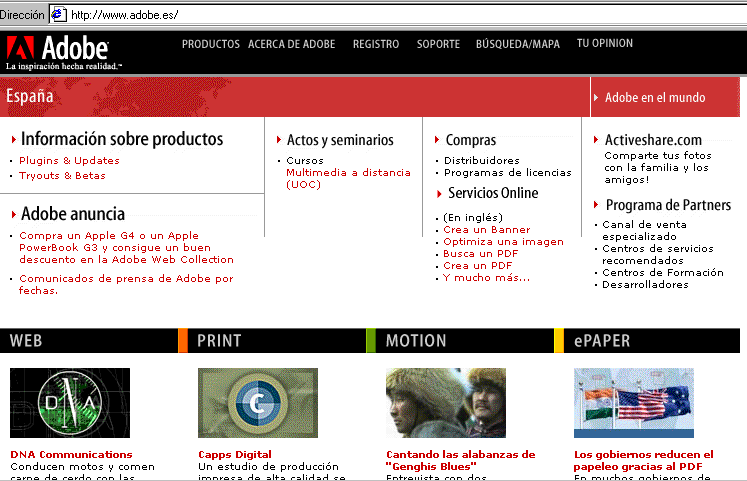Click the Genghis Blues photo thumbnail
The width and height of the screenshot is (747, 481).
click(446, 403)
